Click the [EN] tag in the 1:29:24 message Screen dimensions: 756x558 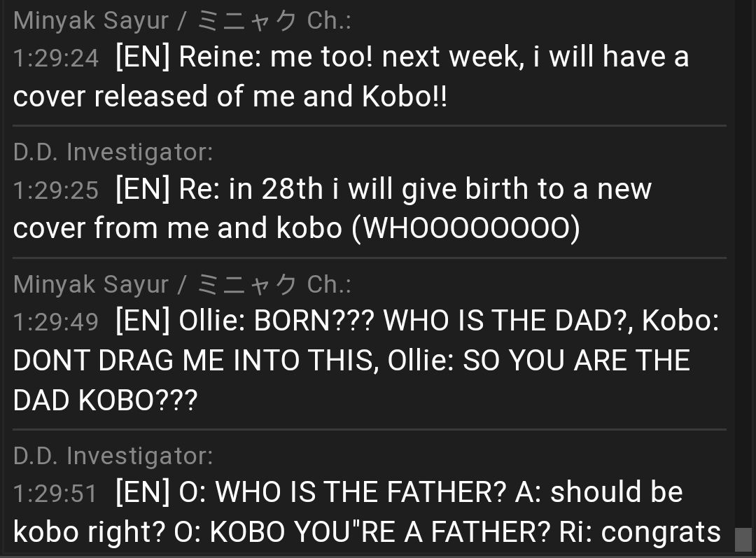pyautogui.click(x=143, y=57)
